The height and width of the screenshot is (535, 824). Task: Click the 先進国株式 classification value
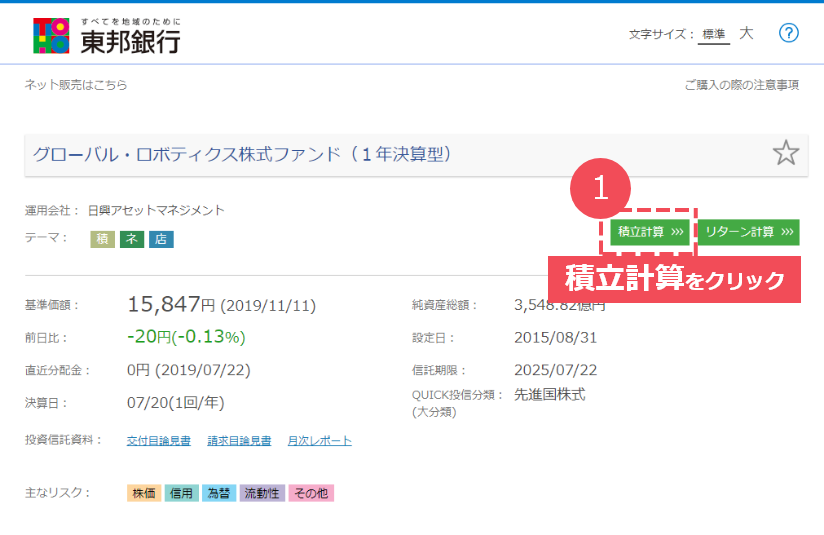(550, 395)
